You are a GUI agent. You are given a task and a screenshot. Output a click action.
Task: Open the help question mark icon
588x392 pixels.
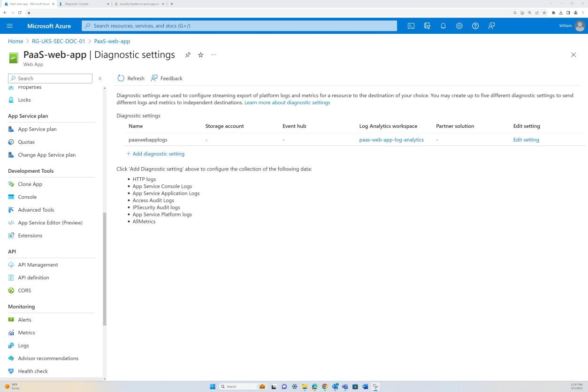click(475, 26)
